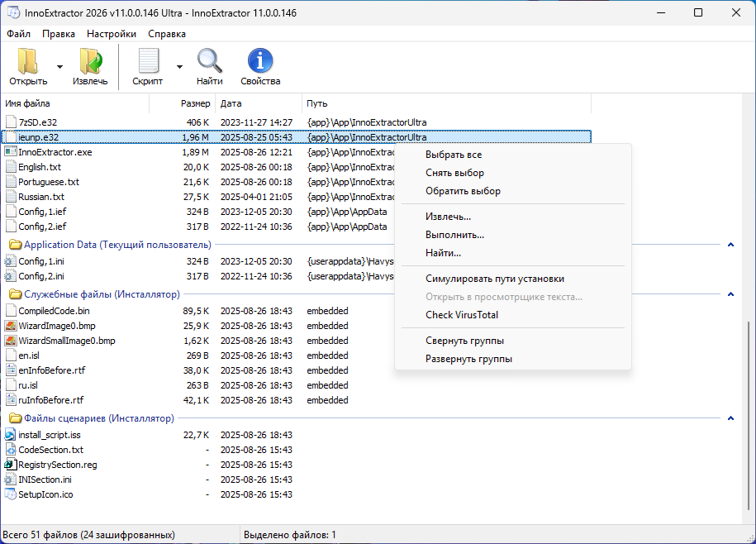Click the CodeSection.txt file icon

11,450
